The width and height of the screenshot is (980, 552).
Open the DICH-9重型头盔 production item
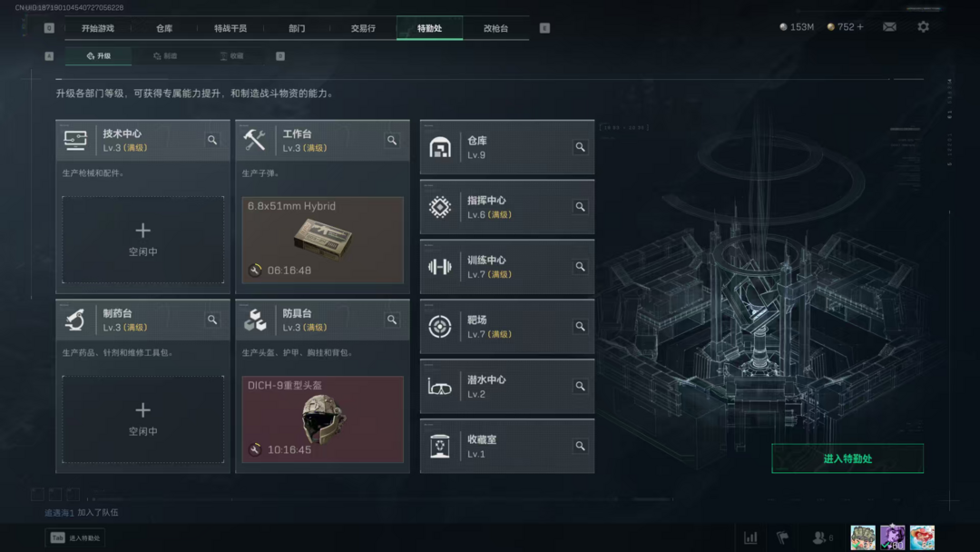click(x=322, y=419)
